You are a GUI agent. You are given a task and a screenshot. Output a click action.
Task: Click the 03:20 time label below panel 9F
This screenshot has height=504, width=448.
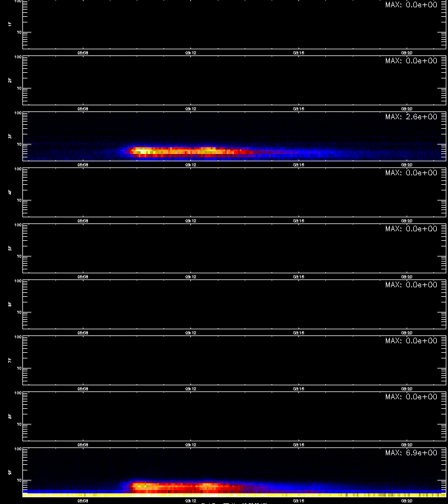[x=407, y=501]
